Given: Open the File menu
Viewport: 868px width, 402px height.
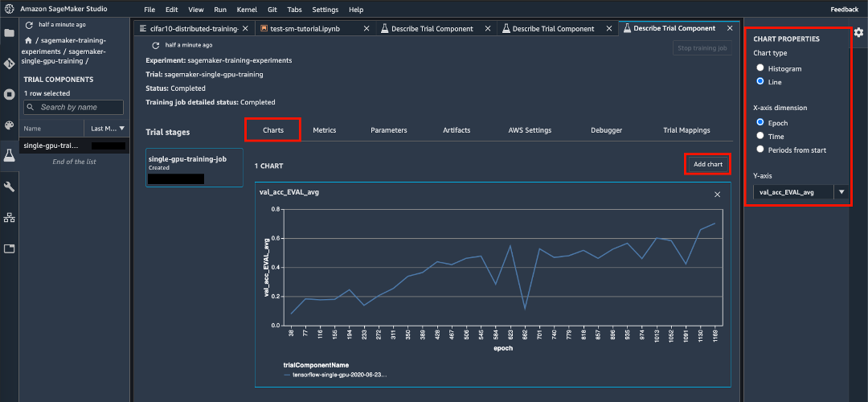Looking at the screenshot, I should 149,10.
